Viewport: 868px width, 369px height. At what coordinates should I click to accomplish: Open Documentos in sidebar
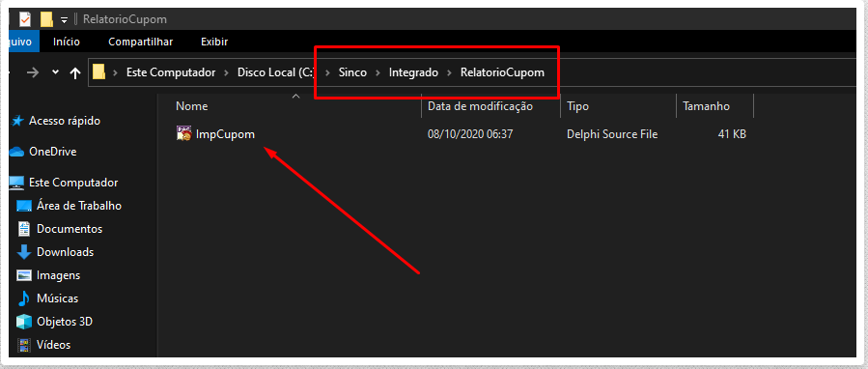[x=70, y=229]
